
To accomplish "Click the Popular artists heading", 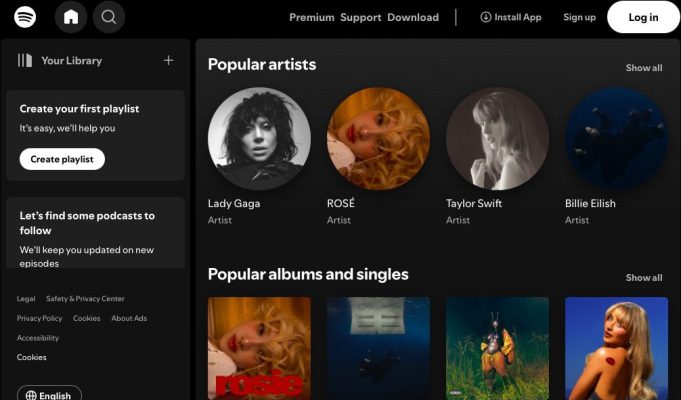I will click(262, 64).
